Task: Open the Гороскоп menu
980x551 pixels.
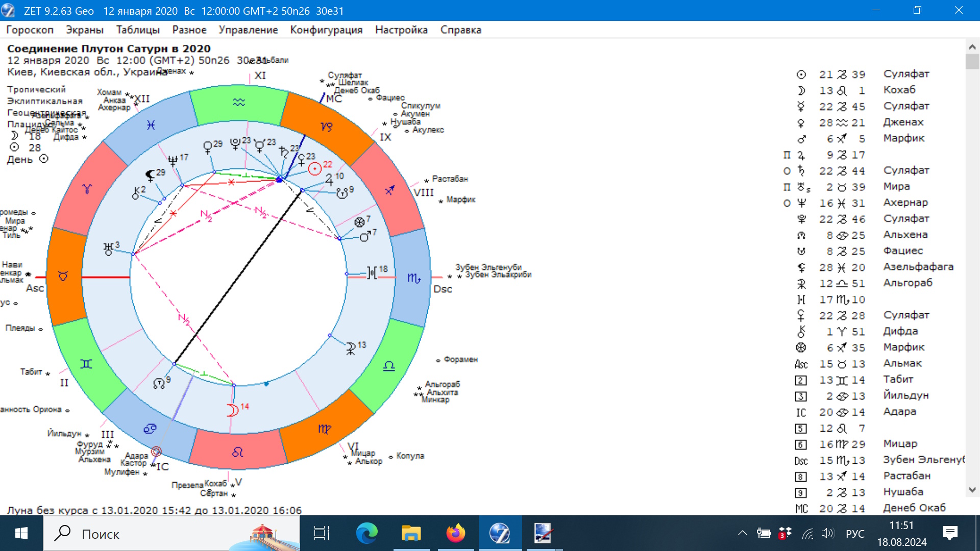Action: tap(30, 30)
